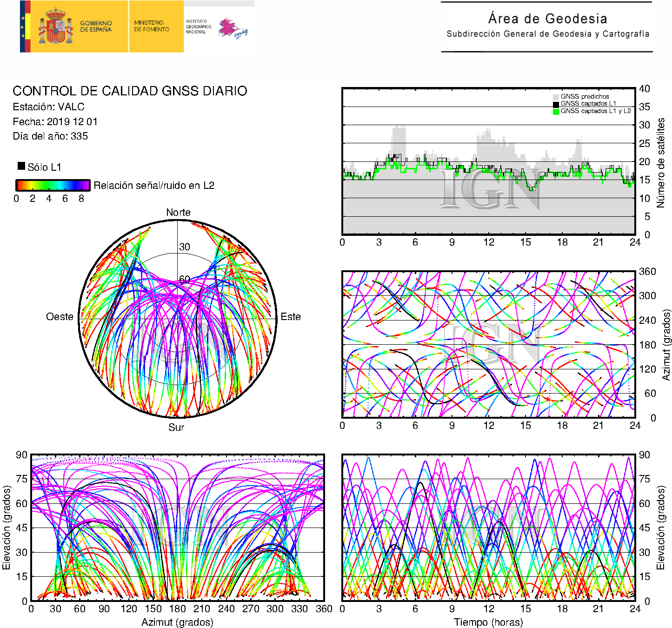
Task: Click the gray GNSS predichos legend marker
Action: 556,97
